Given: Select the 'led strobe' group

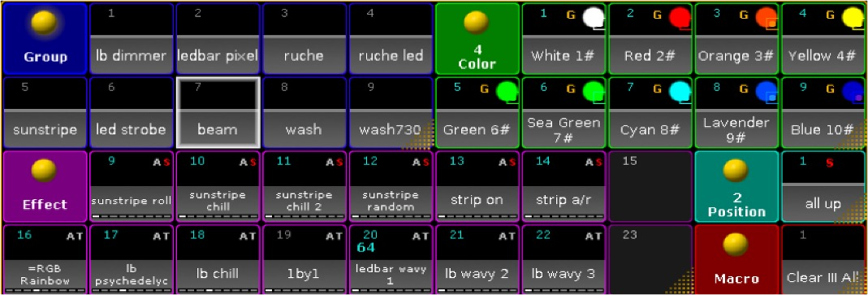Looking at the screenshot, I should coord(132,113).
